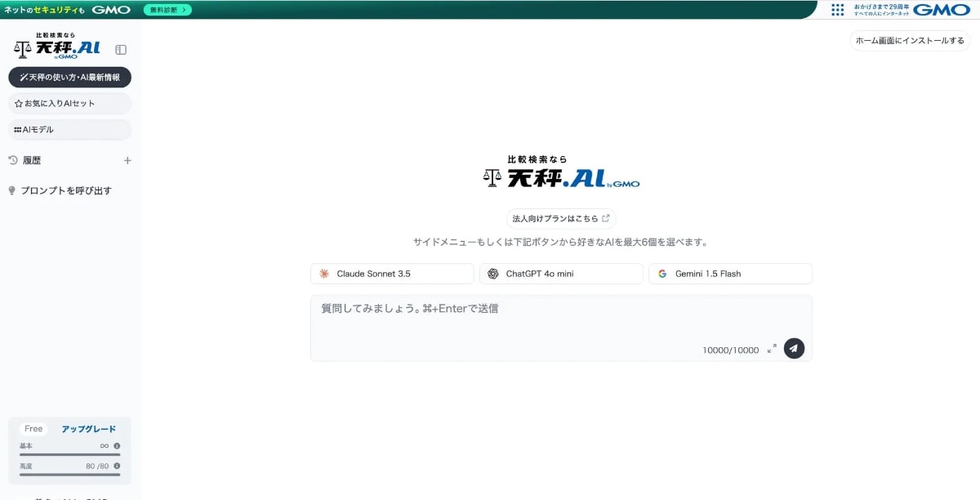Open the GMO services grid icon in the header

pos(837,10)
